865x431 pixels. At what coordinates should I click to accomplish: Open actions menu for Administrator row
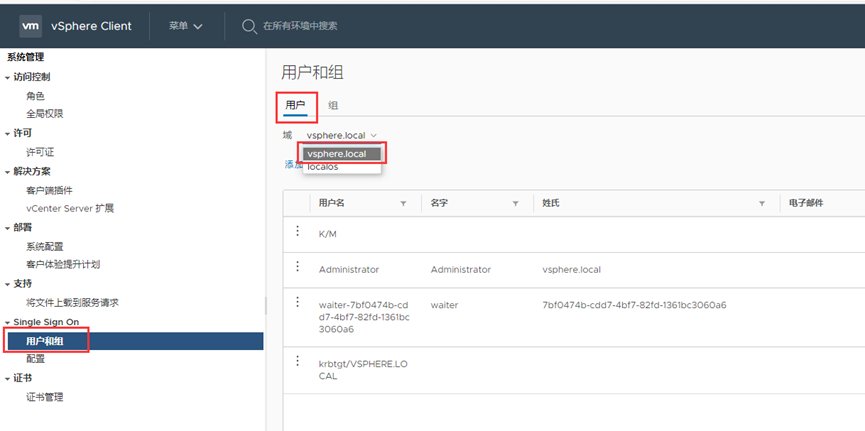click(x=298, y=267)
